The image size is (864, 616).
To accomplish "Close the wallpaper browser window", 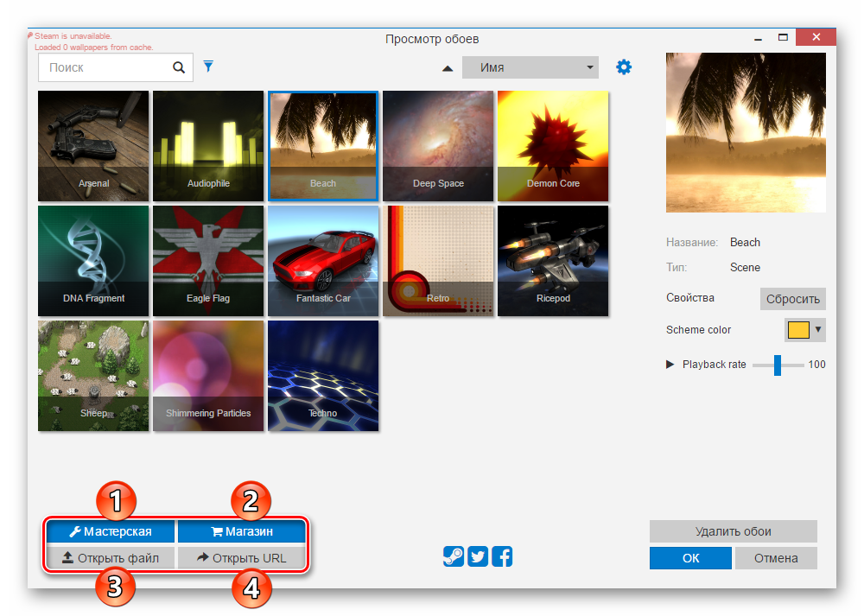I will (816, 37).
